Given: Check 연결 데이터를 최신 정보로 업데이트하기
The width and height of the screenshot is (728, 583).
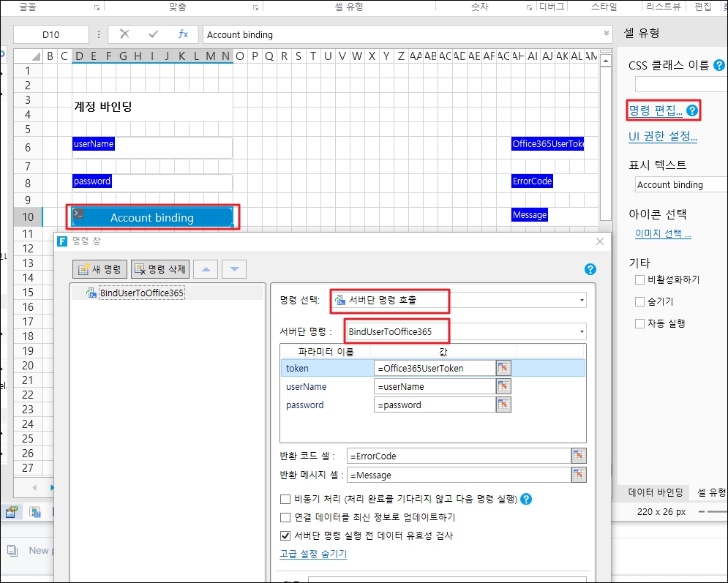Looking at the screenshot, I should pyautogui.click(x=285, y=517).
